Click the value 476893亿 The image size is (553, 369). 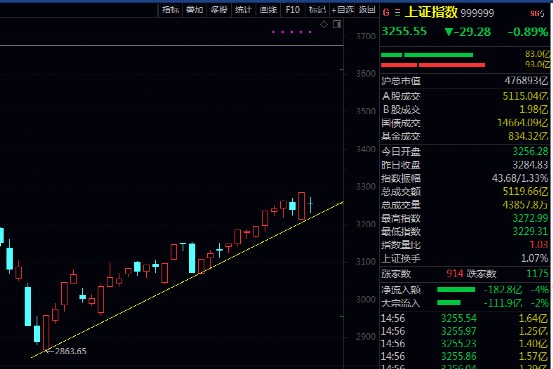coord(526,81)
